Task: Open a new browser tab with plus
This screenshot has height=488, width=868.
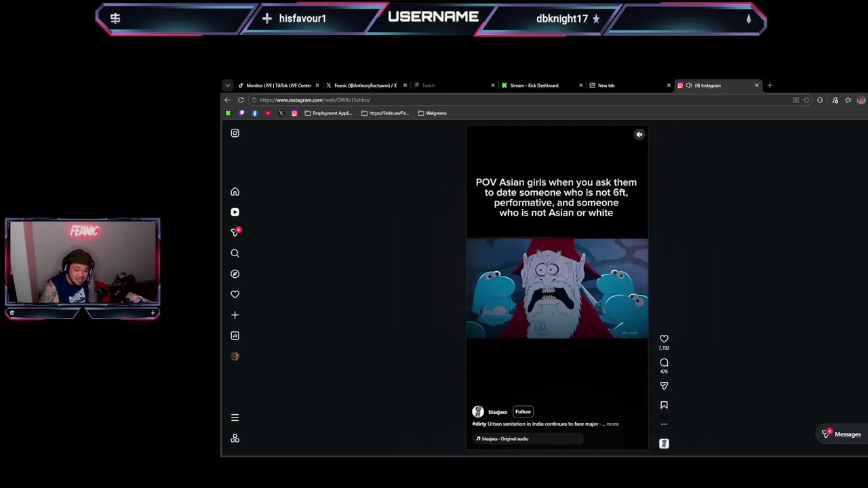Action: coord(770,85)
